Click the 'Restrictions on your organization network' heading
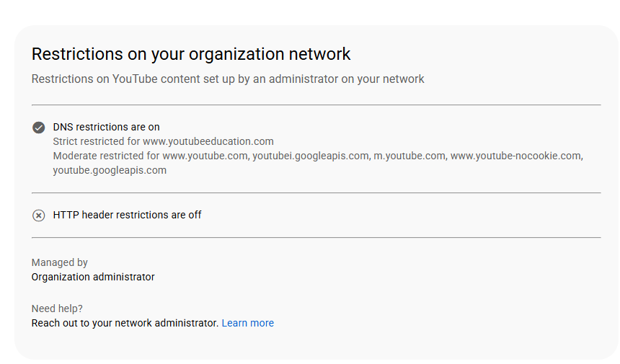Viewport: 620px width, 364px height. point(191,55)
